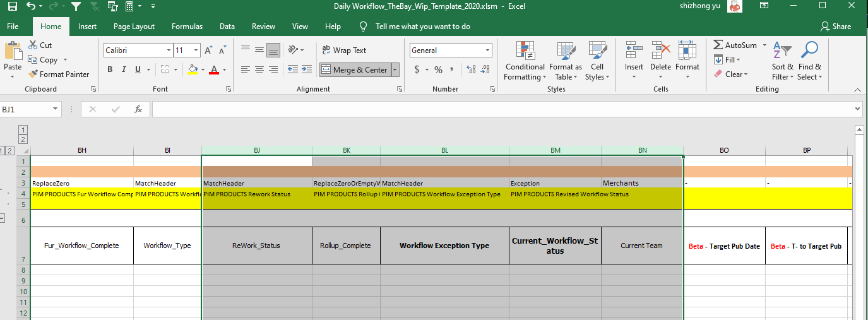
Task: Apply comma style number format
Action: pyautogui.click(x=452, y=70)
